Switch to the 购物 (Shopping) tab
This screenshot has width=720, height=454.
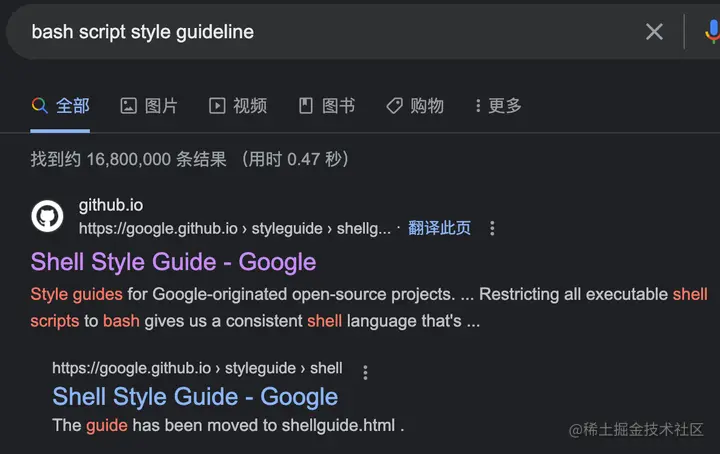click(x=415, y=106)
